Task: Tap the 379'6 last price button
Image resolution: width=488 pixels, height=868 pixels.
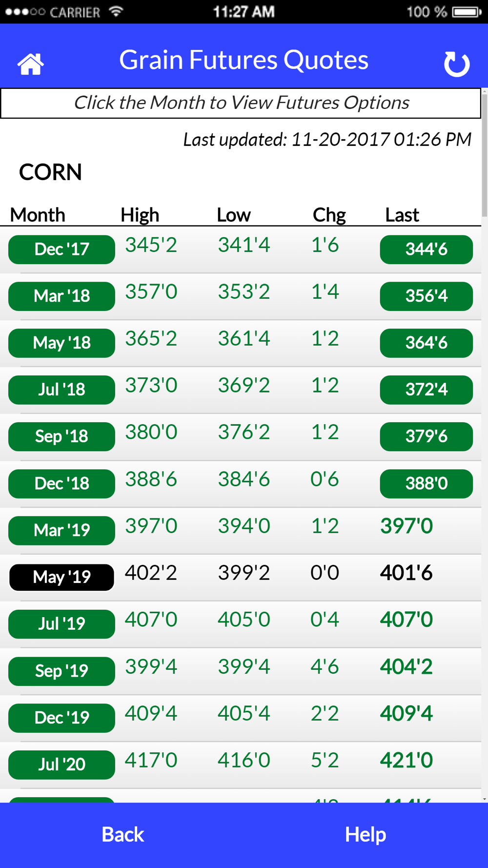Action: click(x=426, y=437)
